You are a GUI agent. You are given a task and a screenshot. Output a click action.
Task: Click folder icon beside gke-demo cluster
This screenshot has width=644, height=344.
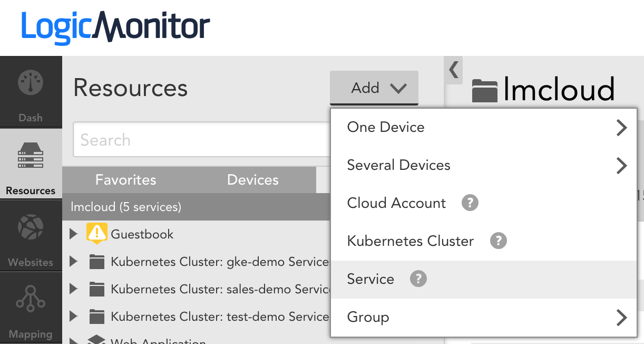click(x=97, y=262)
